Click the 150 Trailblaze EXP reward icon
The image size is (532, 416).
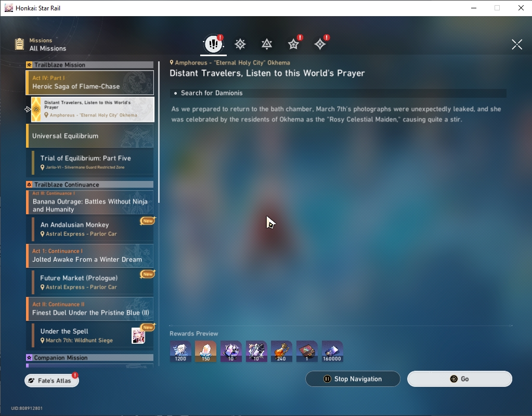click(x=205, y=351)
